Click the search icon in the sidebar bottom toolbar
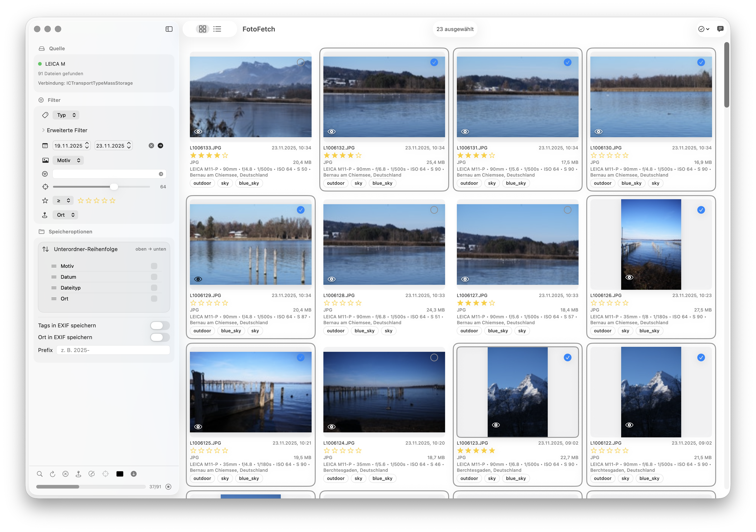 pyautogui.click(x=40, y=474)
